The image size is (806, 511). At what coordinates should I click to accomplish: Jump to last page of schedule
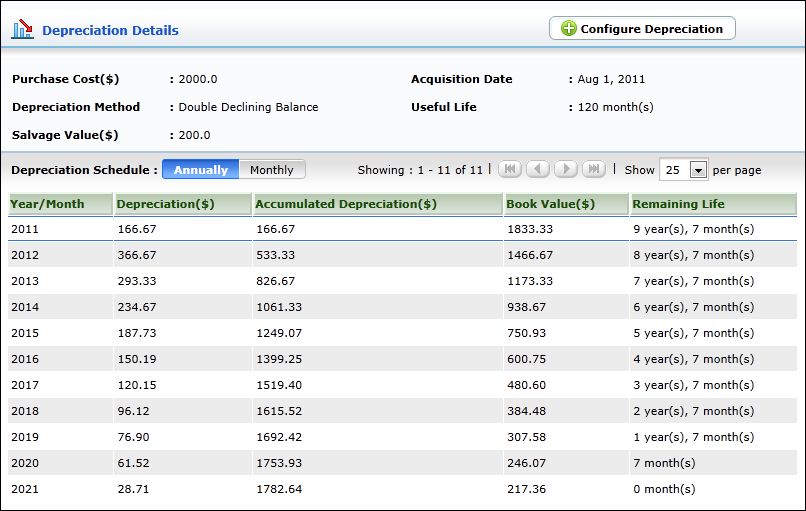594,170
